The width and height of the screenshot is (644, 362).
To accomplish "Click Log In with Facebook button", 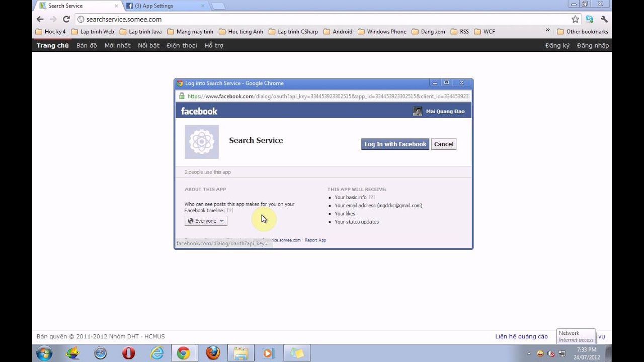I will tap(395, 144).
